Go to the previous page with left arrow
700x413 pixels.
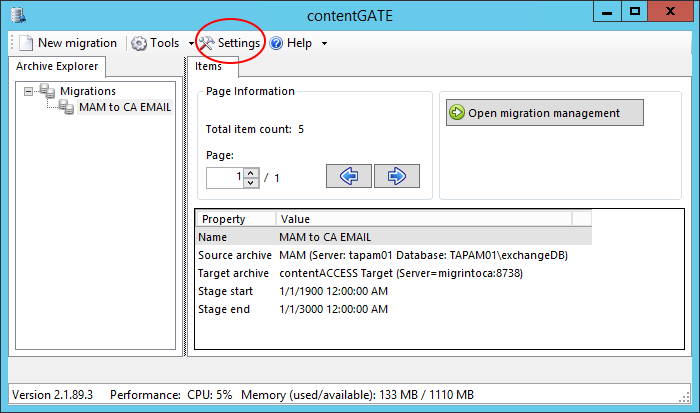coord(349,176)
